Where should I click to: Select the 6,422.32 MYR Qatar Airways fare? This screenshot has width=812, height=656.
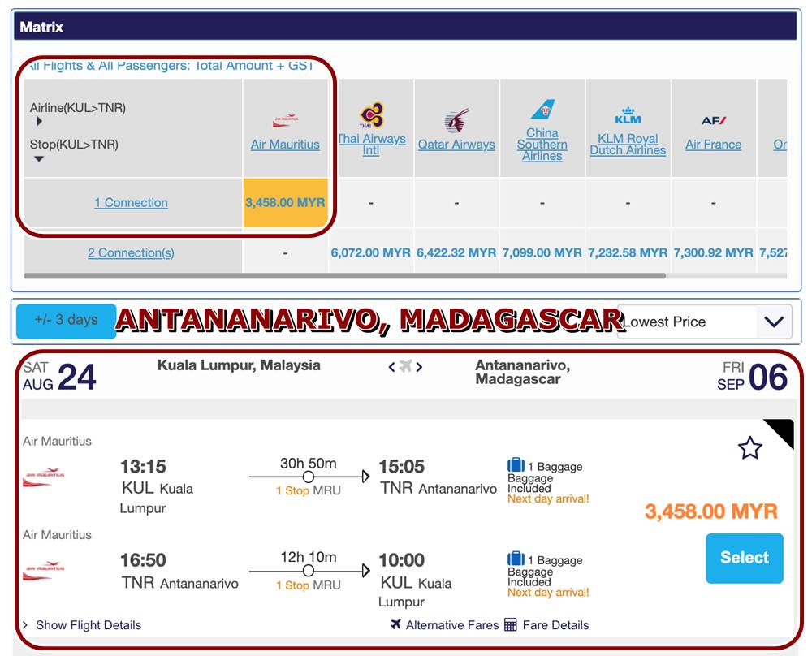tap(456, 252)
